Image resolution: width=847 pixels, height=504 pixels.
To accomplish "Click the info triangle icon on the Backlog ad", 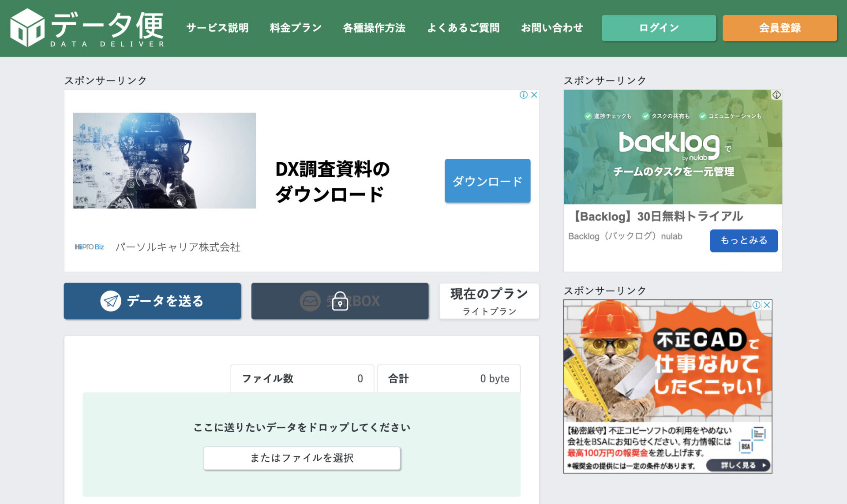I will [x=776, y=94].
